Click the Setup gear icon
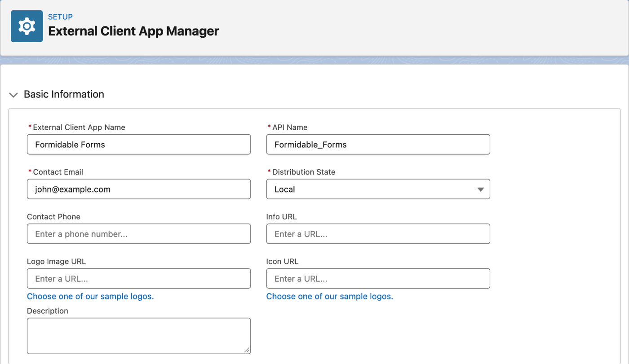The width and height of the screenshot is (629, 364). 27,26
